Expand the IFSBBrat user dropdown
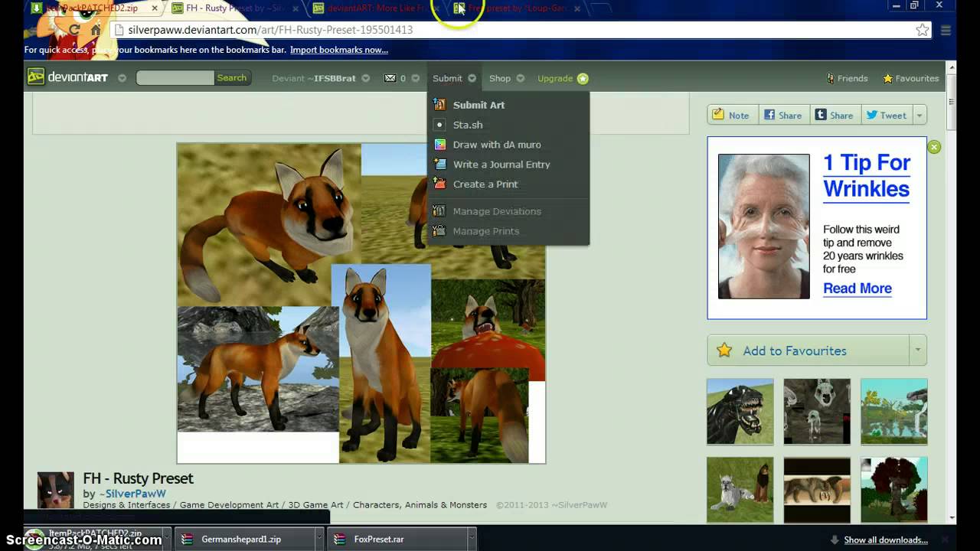This screenshot has width=980, height=551. [x=366, y=78]
